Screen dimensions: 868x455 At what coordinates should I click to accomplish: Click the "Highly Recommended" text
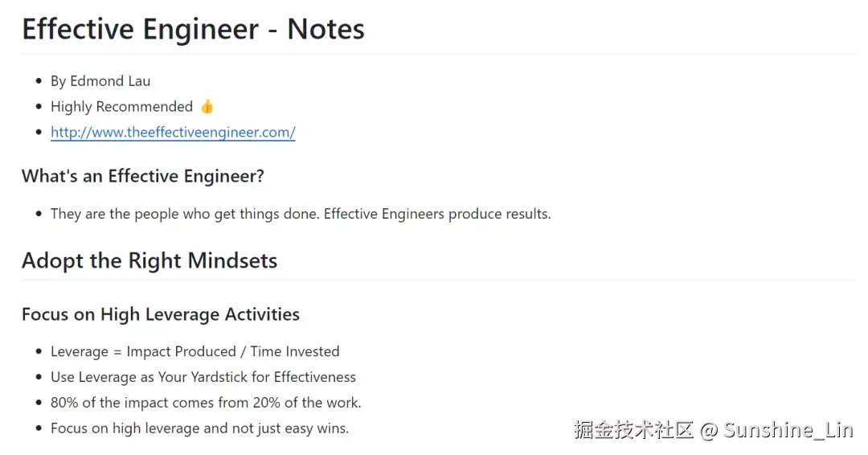pyautogui.click(x=121, y=107)
